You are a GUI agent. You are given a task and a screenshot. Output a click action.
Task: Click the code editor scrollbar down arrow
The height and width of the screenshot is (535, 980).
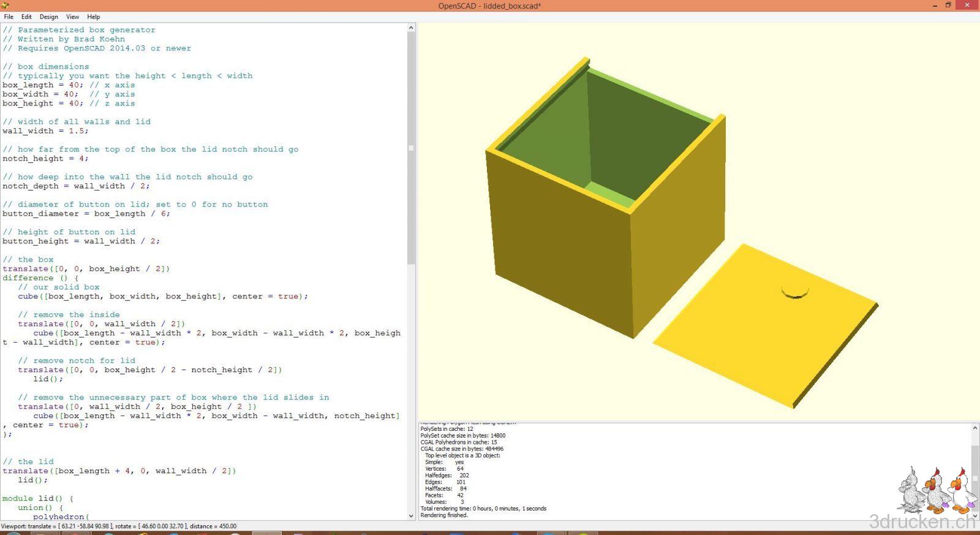click(411, 516)
